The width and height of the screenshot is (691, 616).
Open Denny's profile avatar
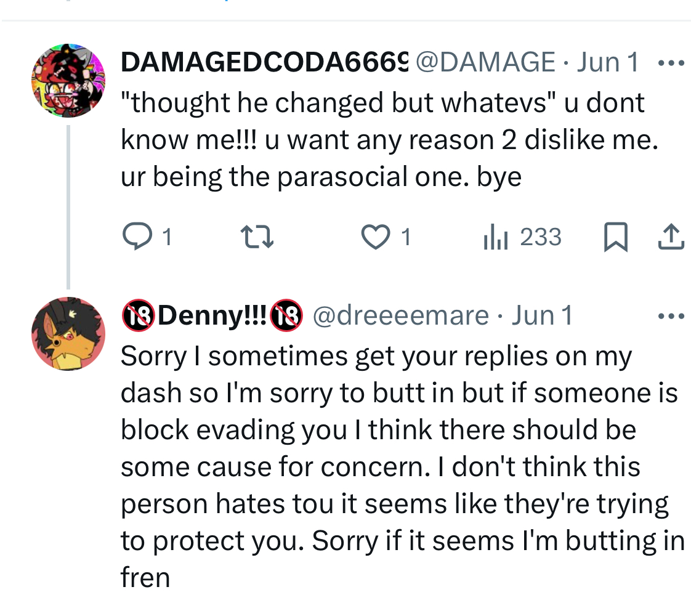click(x=68, y=334)
